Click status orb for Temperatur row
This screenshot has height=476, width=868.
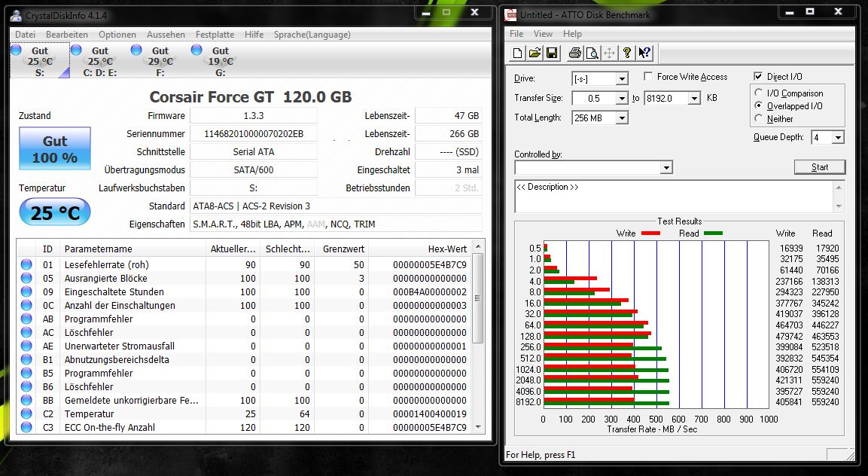[x=26, y=414]
